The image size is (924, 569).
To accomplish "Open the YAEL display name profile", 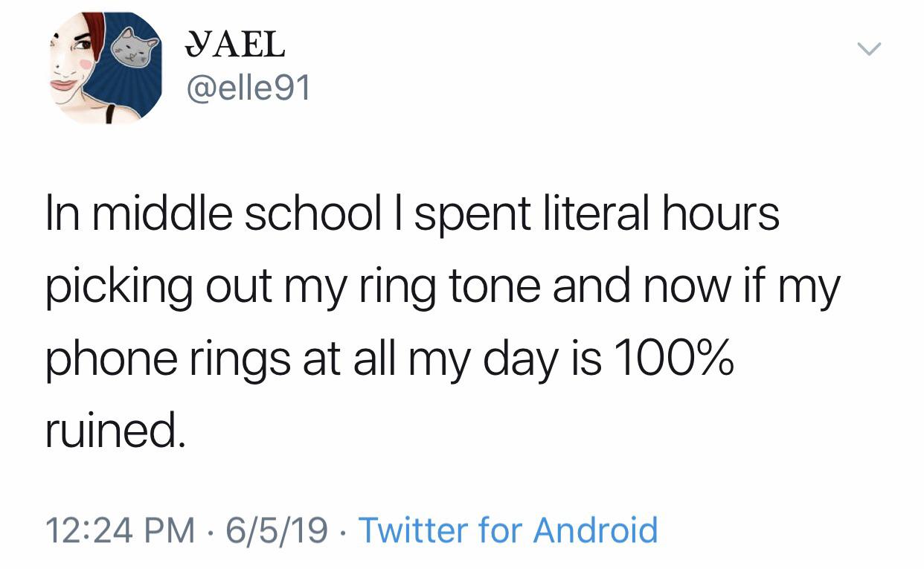I will (234, 45).
